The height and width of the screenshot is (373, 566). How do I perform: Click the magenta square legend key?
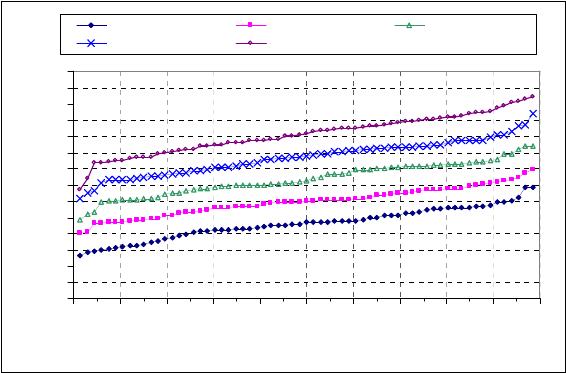point(251,25)
